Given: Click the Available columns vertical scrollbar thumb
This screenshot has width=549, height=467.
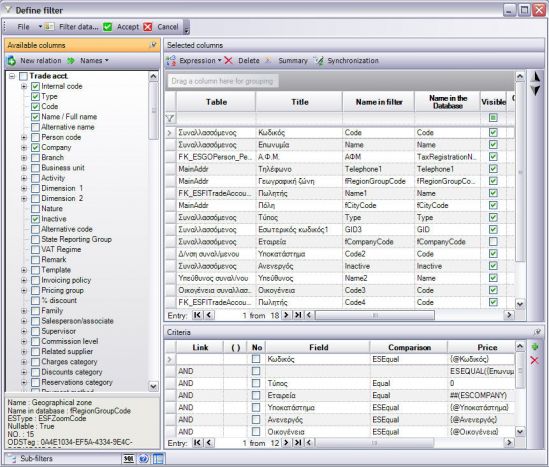Looking at the screenshot, I should pyautogui.click(x=153, y=111).
